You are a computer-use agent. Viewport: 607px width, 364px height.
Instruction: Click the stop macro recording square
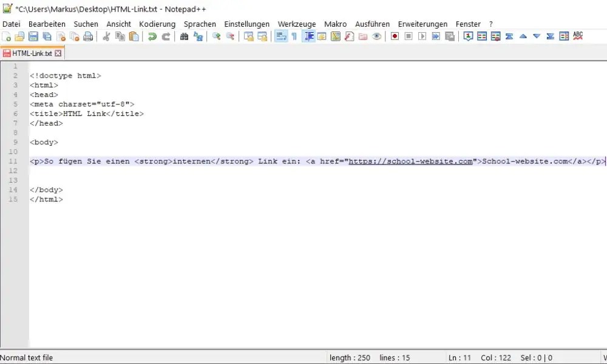pos(409,36)
